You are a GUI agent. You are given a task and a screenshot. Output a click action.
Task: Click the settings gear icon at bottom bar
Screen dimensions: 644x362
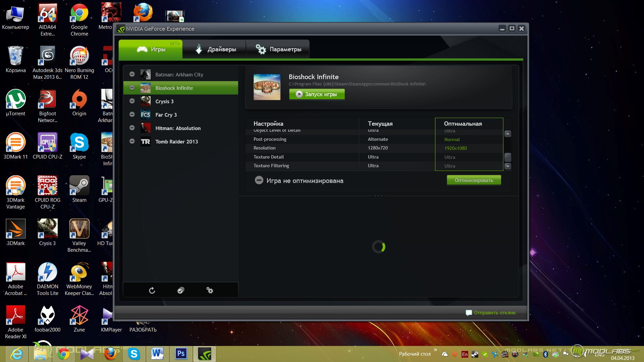click(210, 291)
